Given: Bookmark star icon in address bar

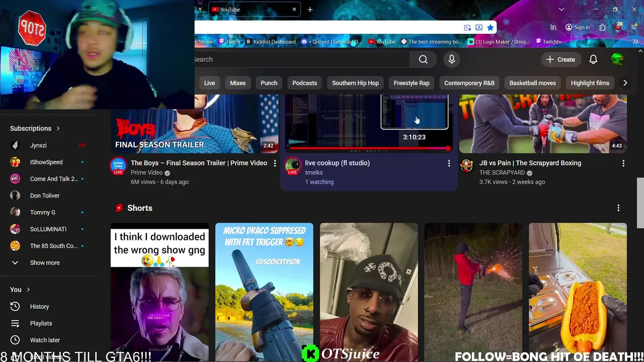Looking at the screenshot, I should coord(490,28).
